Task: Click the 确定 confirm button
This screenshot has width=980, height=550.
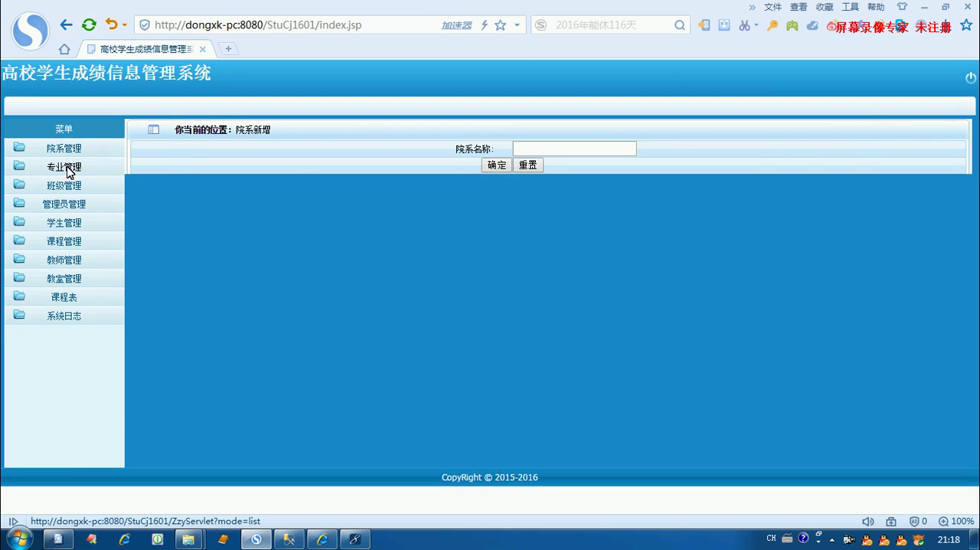Action: 496,165
